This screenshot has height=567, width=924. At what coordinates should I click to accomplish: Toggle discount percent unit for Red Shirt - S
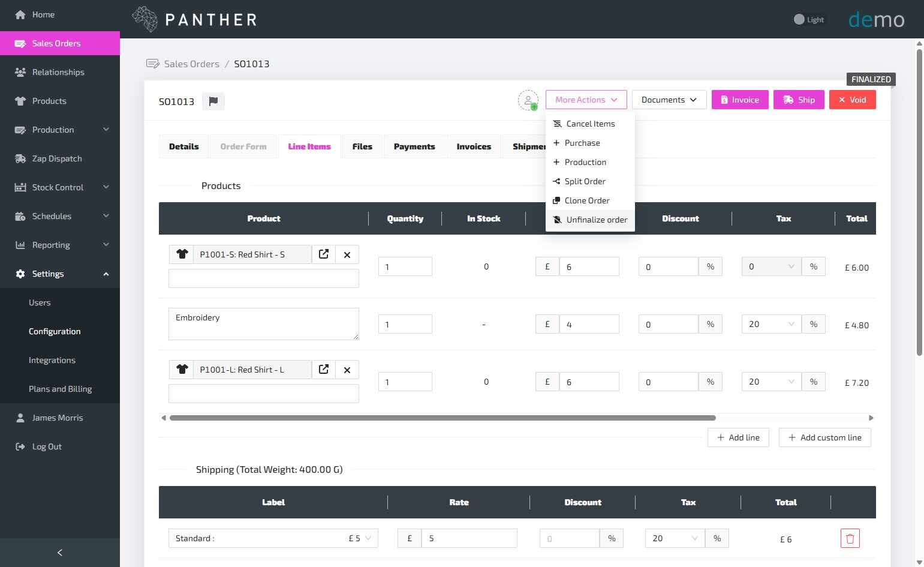[x=711, y=266]
